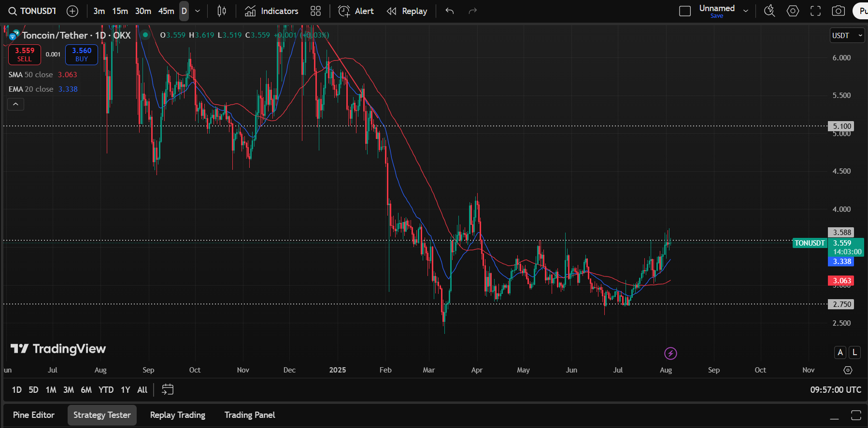Maximize the bottom panel
The width and height of the screenshot is (868, 428).
point(856,415)
